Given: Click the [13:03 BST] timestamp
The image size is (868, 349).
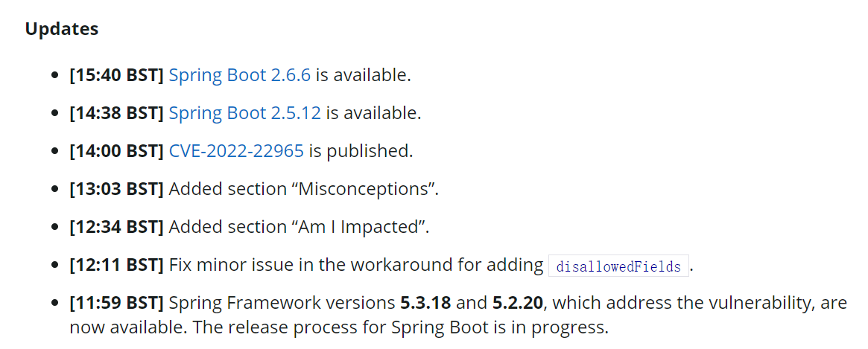Looking at the screenshot, I should pyautogui.click(x=116, y=188).
